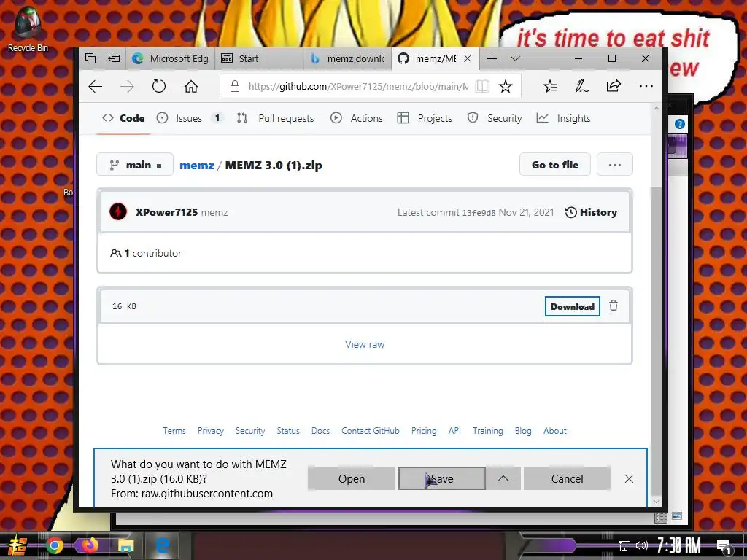Click the blue help icon in background window
The image size is (747, 560).
(680, 124)
